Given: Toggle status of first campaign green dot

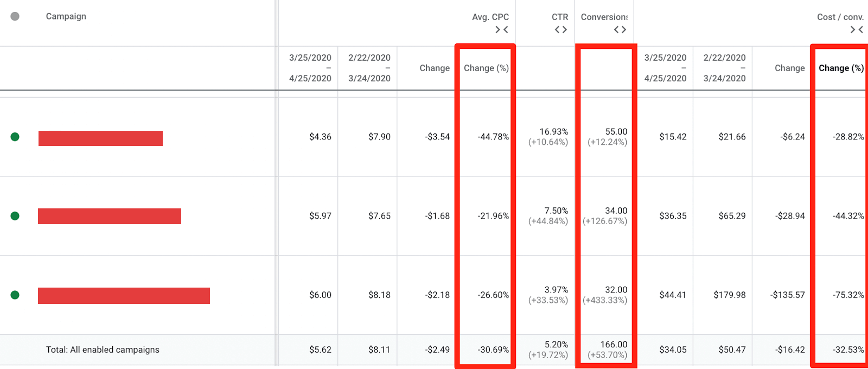Looking at the screenshot, I should coord(15,137).
